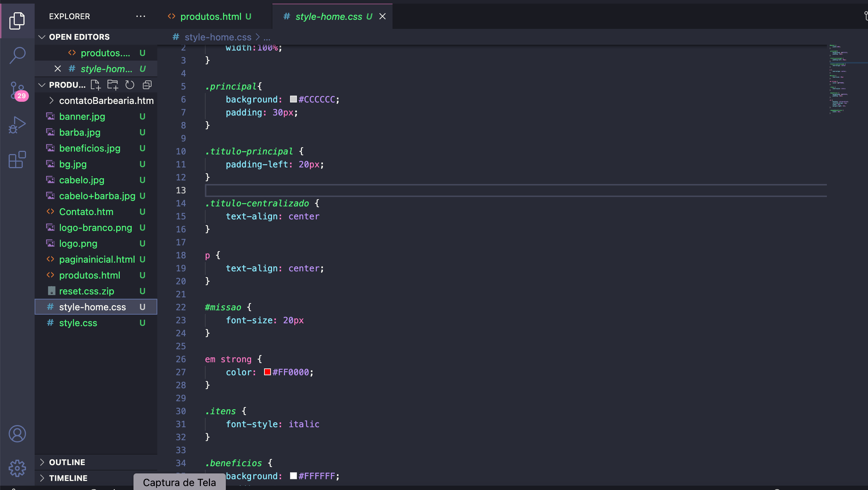868x490 pixels.
Task: Open the Manage settings gear
Action: (x=17, y=468)
